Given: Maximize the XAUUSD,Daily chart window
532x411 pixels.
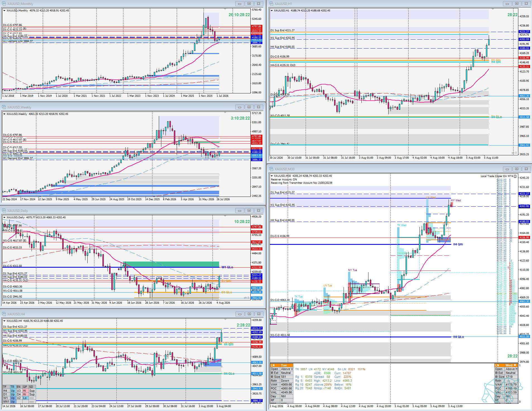Looking at the screenshot, I should tap(249, 211).
